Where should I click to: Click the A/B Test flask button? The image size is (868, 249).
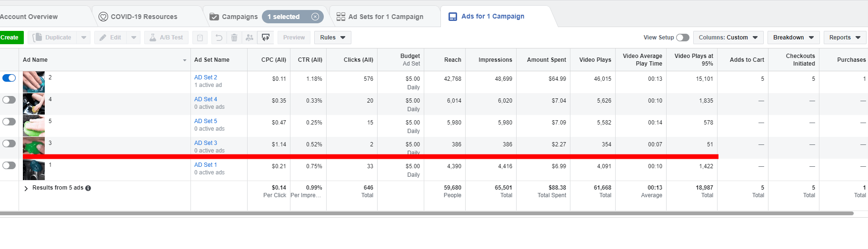166,38
